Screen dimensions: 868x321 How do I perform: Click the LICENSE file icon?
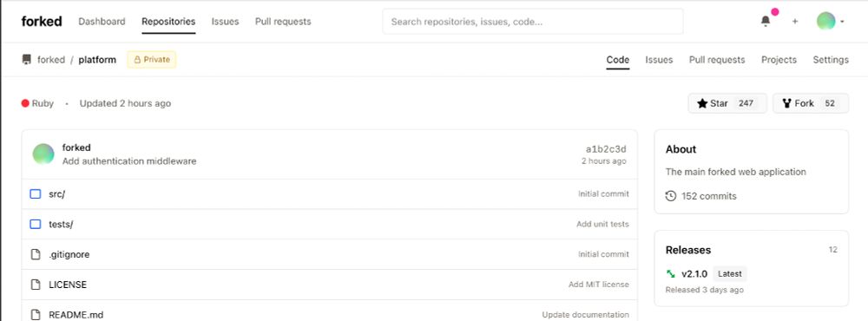36,285
